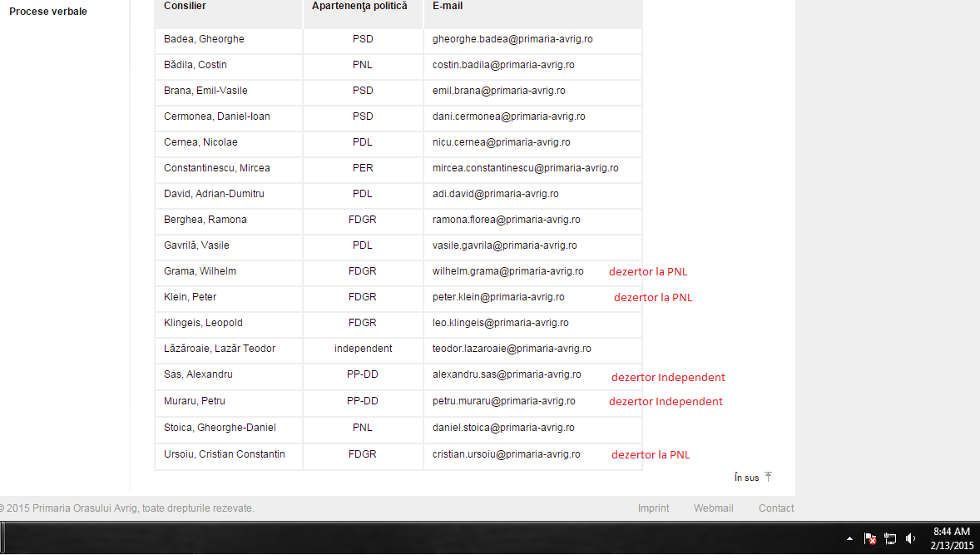Open Procese verbale in the sidebar
The width and height of the screenshot is (980, 555).
pyautogui.click(x=48, y=12)
